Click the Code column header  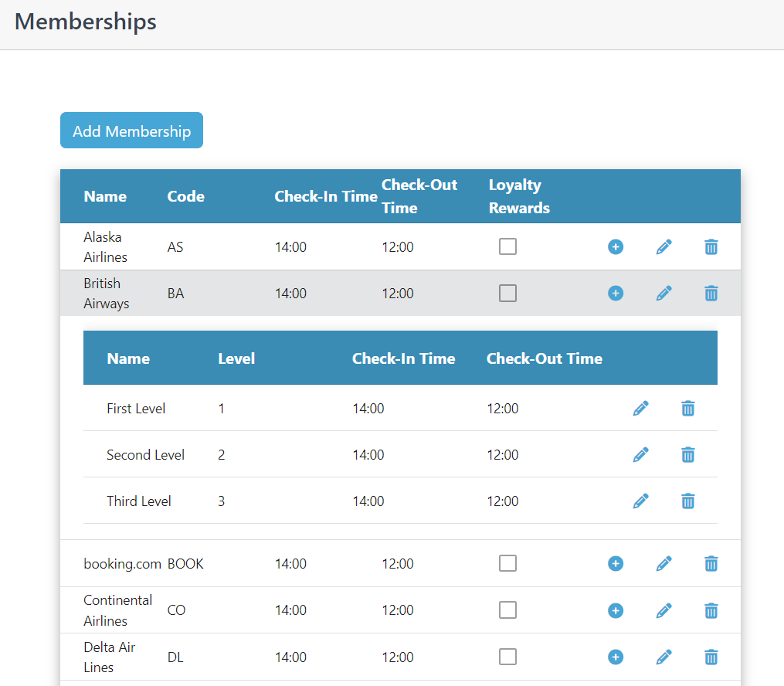pos(185,196)
